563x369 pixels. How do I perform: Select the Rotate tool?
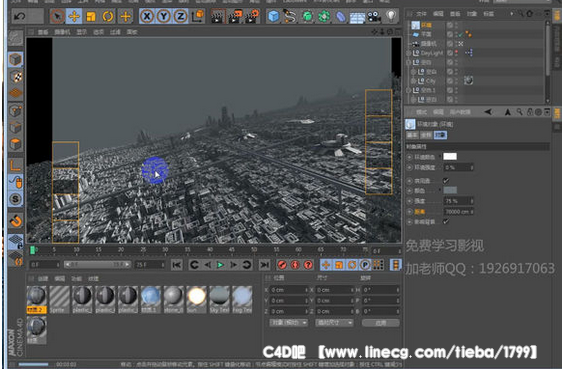coord(108,16)
